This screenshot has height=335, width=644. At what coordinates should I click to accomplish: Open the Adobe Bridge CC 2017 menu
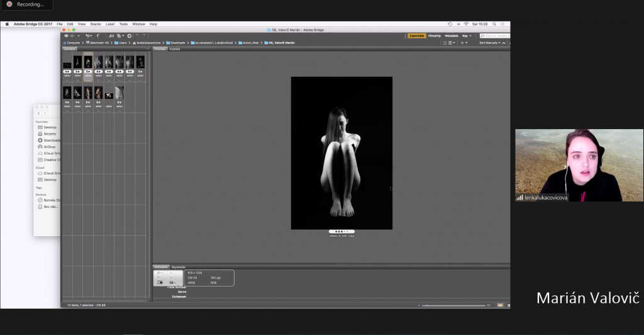tap(33, 24)
